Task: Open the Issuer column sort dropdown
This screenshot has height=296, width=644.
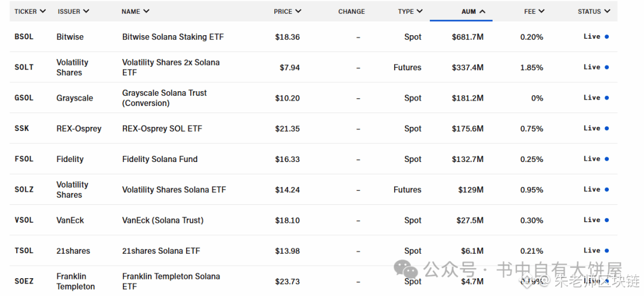Action: coord(86,11)
